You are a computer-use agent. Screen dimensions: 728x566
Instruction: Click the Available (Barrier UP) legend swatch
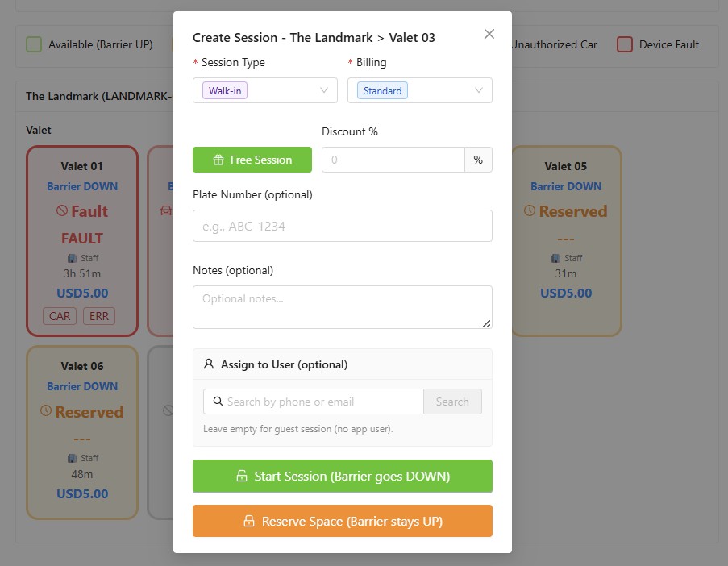[34, 44]
